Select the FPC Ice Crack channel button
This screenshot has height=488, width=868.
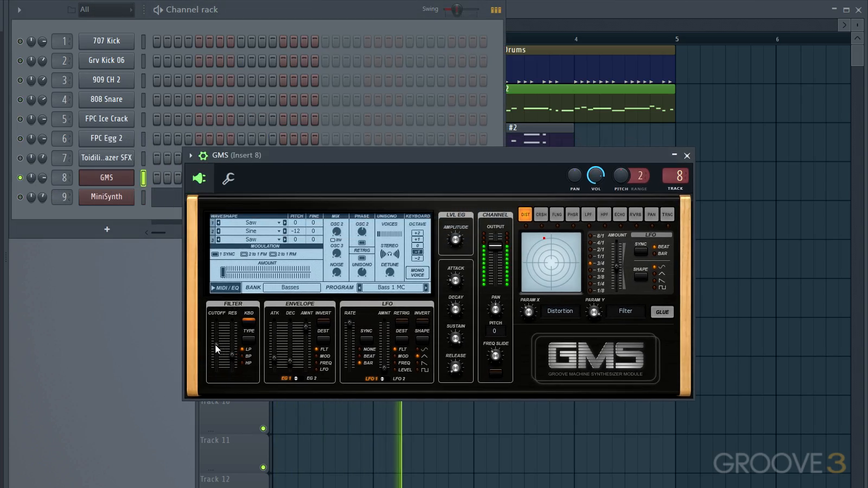pyautogui.click(x=106, y=119)
